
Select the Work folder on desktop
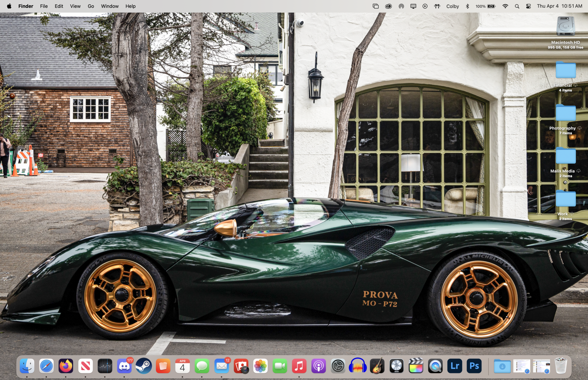click(565, 199)
